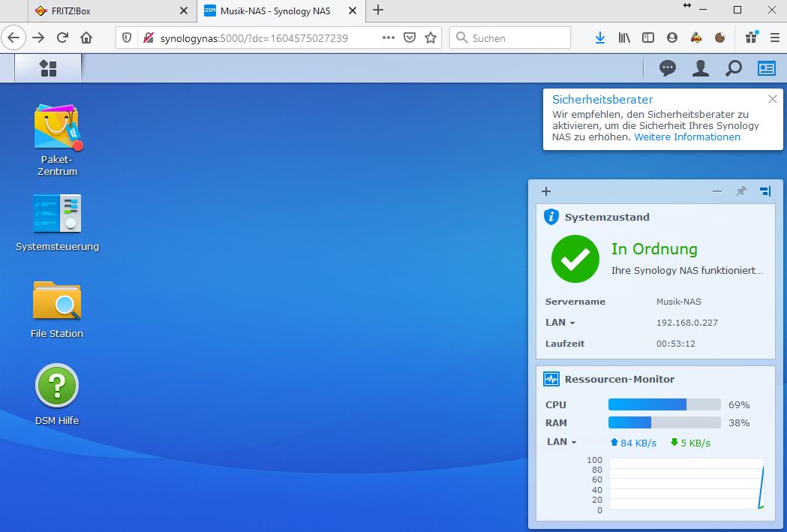Open the user options person icon
This screenshot has width=787, height=532.
[x=701, y=68]
